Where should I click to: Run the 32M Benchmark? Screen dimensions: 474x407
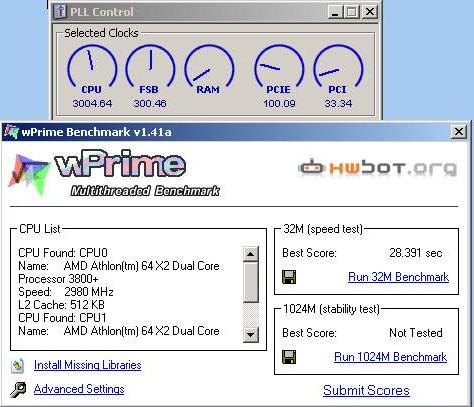click(398, 277)
